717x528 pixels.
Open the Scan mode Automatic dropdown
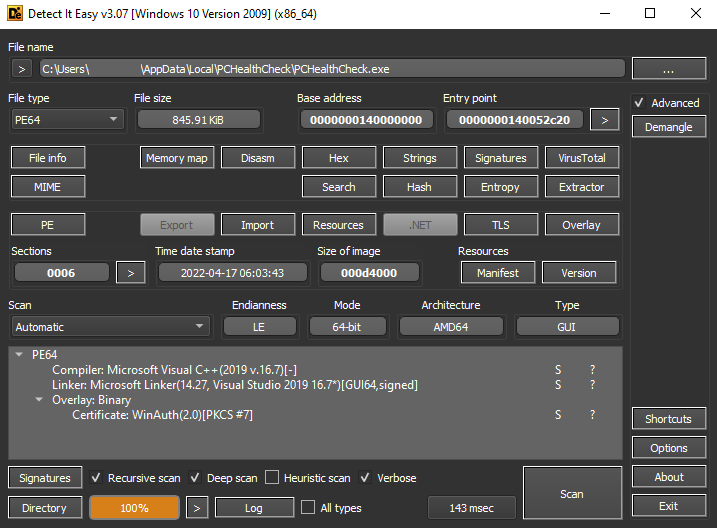pyautogui.click(x=110, y=327)
